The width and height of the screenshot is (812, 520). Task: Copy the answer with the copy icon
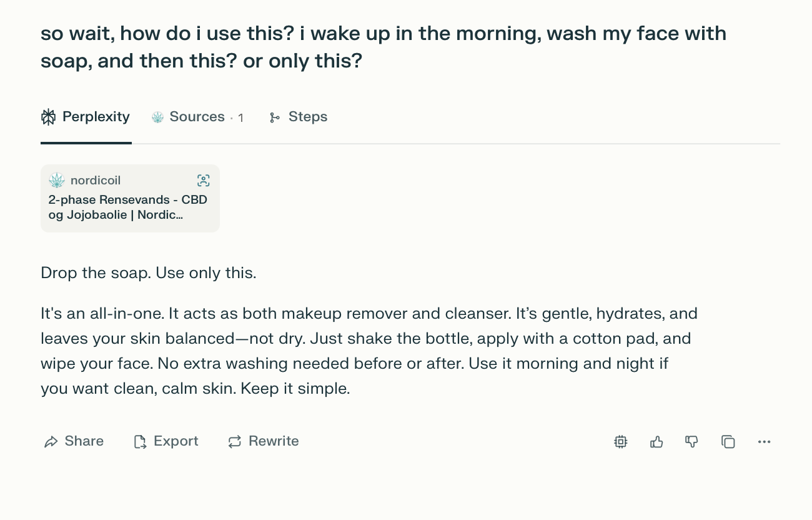click(x=728, y=442)
